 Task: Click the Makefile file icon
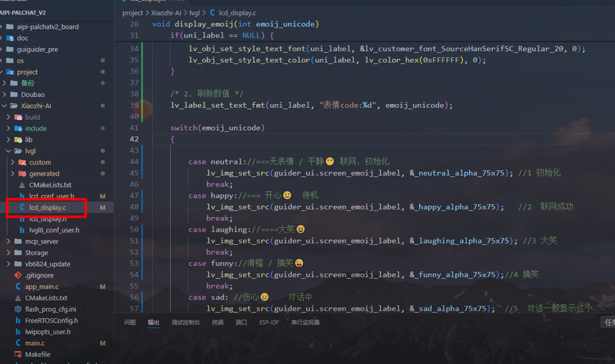pos(18,355)
